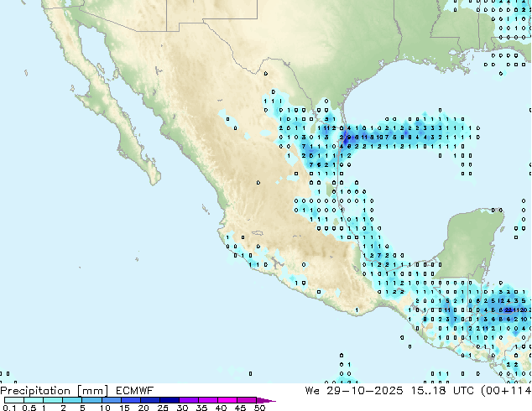Pick the 15–20 mm blue legend swatch
The image size is (532, 411).
(130, 400)
